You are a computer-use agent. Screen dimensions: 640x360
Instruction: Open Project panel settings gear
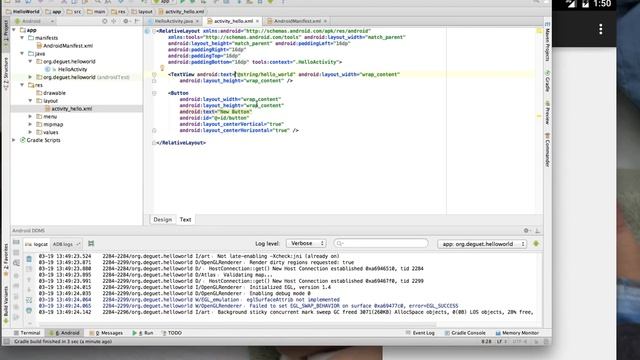click(126, 21)
